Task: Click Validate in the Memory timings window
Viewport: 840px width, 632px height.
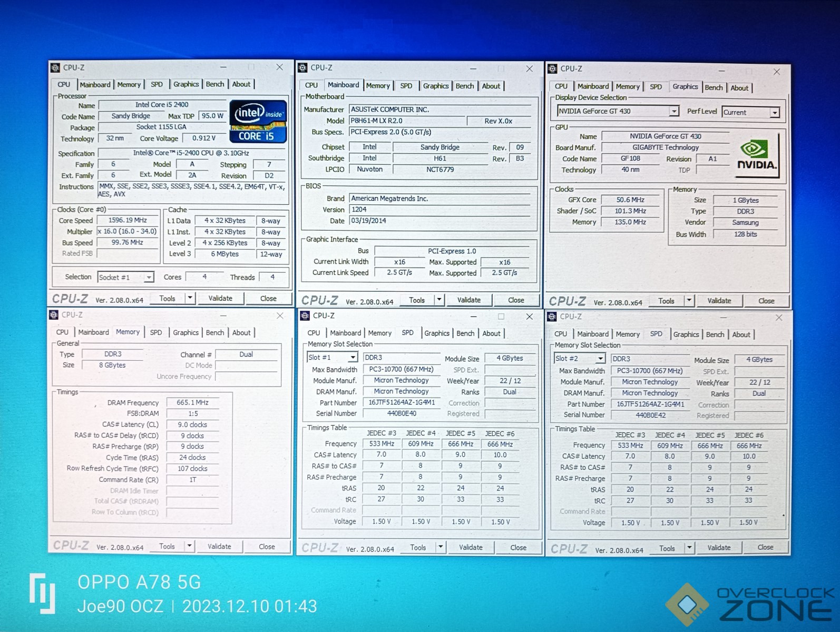Action: tap(219, 546)
